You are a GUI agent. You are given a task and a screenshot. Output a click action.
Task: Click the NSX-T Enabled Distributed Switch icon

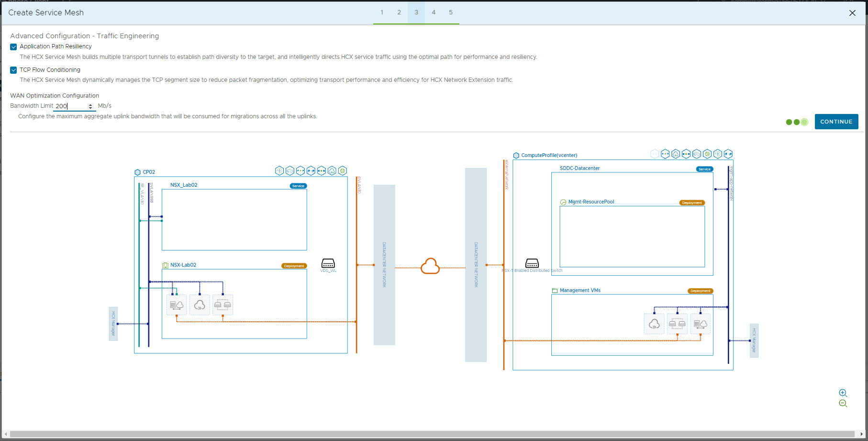tap(532, 263)
